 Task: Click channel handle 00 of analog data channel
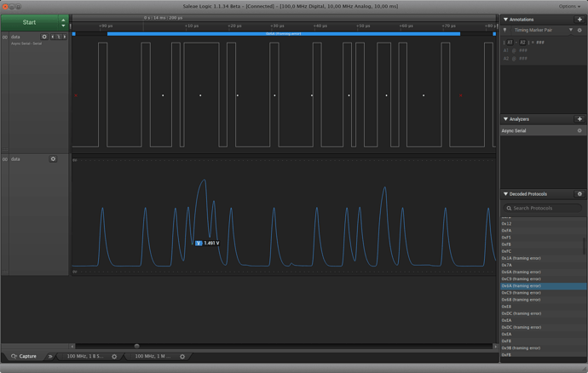[5, 159]
